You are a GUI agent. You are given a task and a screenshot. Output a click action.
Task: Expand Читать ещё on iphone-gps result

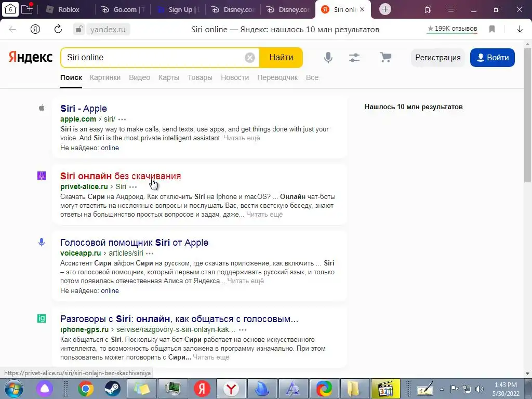pos(211,357)
